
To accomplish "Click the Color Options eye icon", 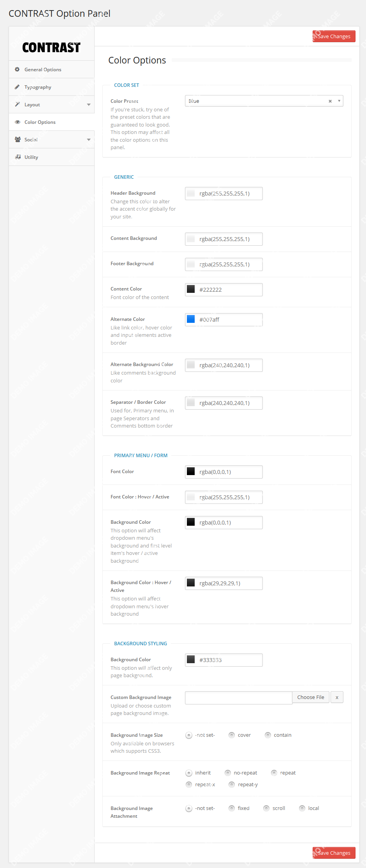I will pos(17,122).
